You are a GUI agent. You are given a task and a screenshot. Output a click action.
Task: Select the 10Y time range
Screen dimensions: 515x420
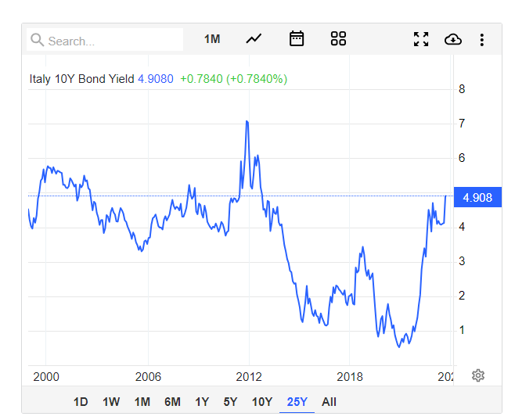pyautogui.click(x=262, y=402)
